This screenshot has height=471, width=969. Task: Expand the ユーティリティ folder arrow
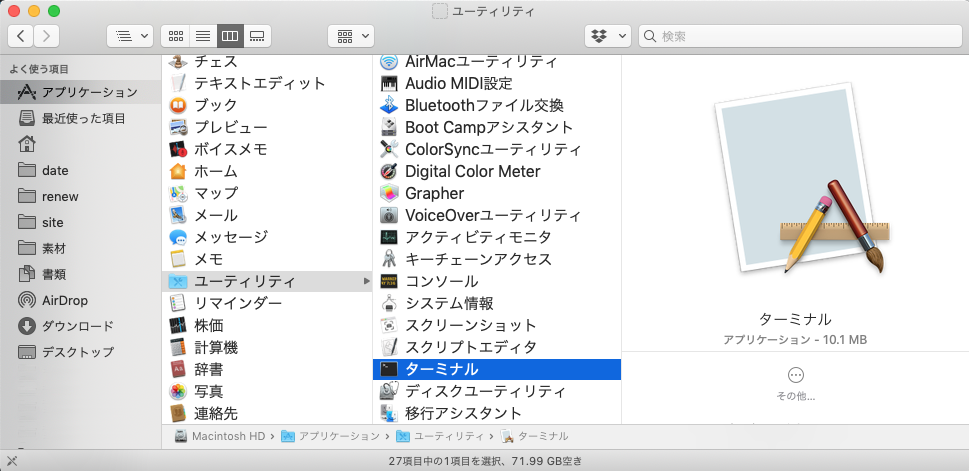[367, 281]
